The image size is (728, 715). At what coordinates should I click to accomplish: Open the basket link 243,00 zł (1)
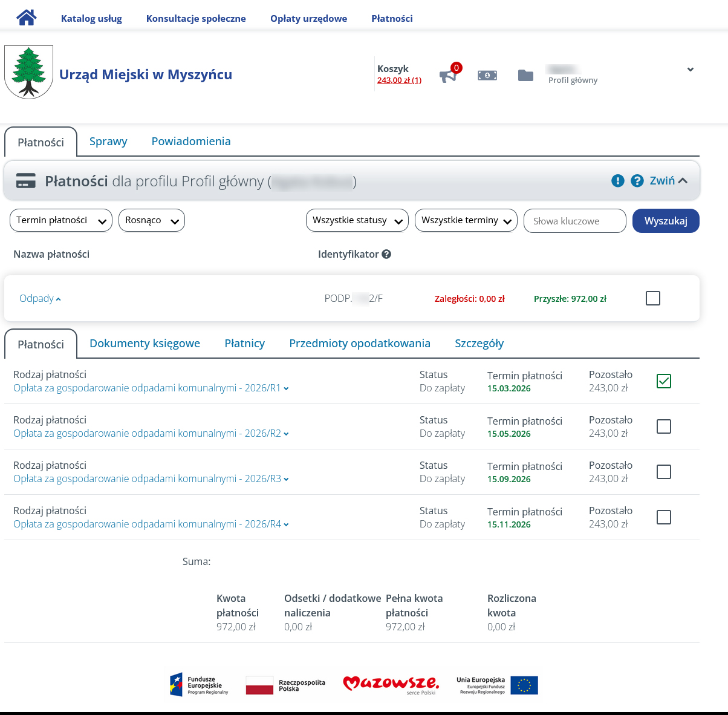click(399, 80)
